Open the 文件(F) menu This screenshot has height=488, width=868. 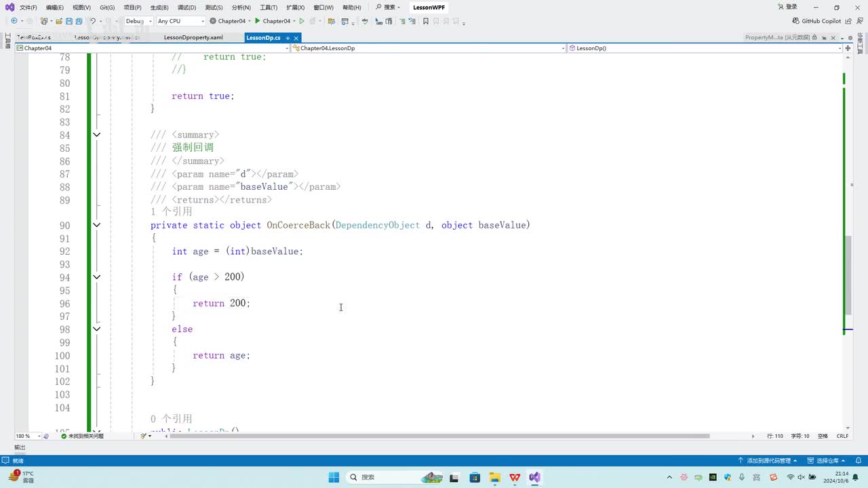[x=28, y=7]
